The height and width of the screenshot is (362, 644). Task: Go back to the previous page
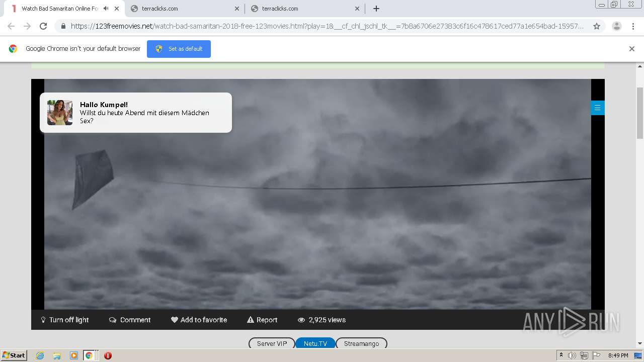[x=11, y=26]
